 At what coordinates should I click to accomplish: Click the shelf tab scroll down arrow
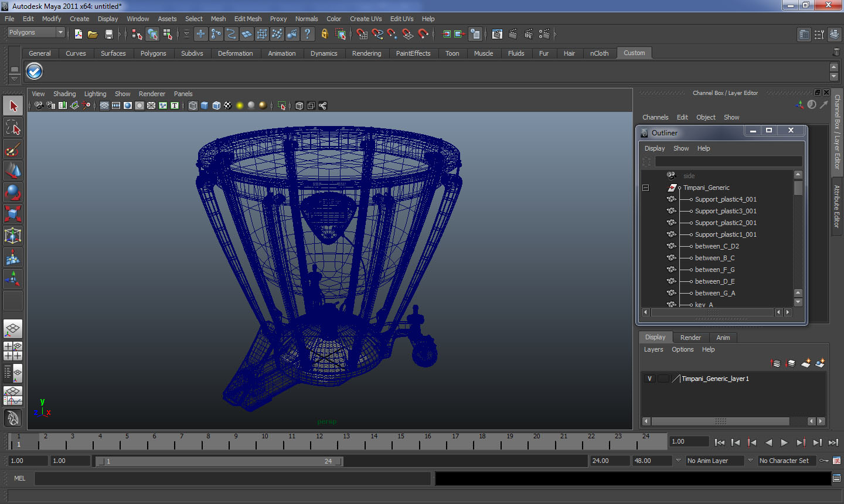coord(834,77)
